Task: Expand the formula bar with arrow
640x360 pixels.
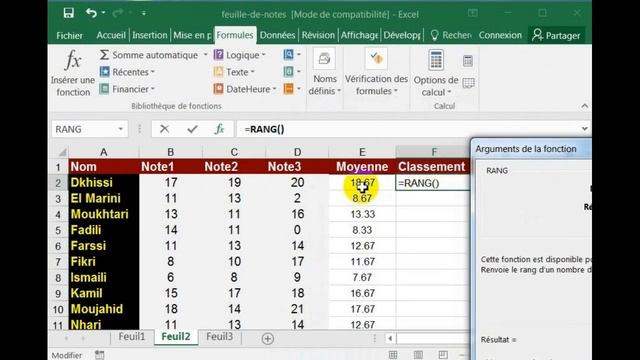Action: tap(585, 129)
